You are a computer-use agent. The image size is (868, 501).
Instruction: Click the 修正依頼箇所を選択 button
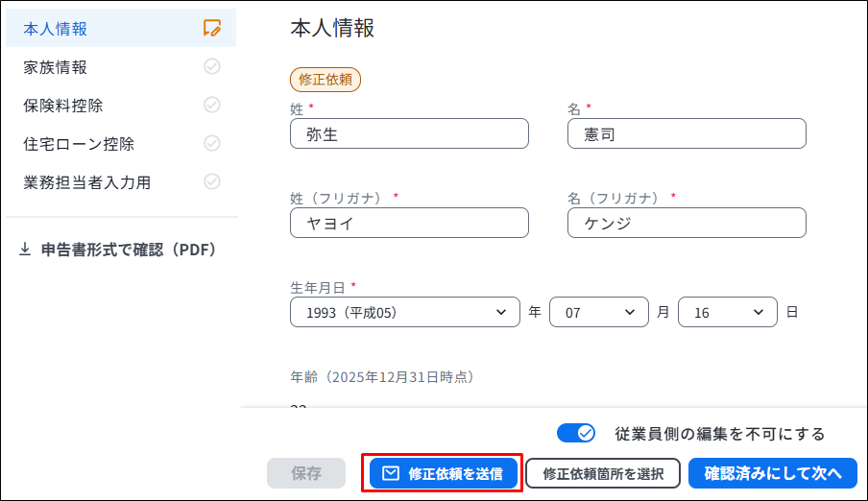(603, 473)
